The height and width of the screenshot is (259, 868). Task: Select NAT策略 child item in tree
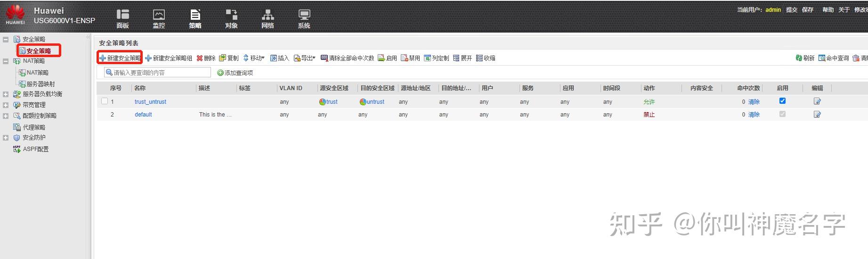37,73
